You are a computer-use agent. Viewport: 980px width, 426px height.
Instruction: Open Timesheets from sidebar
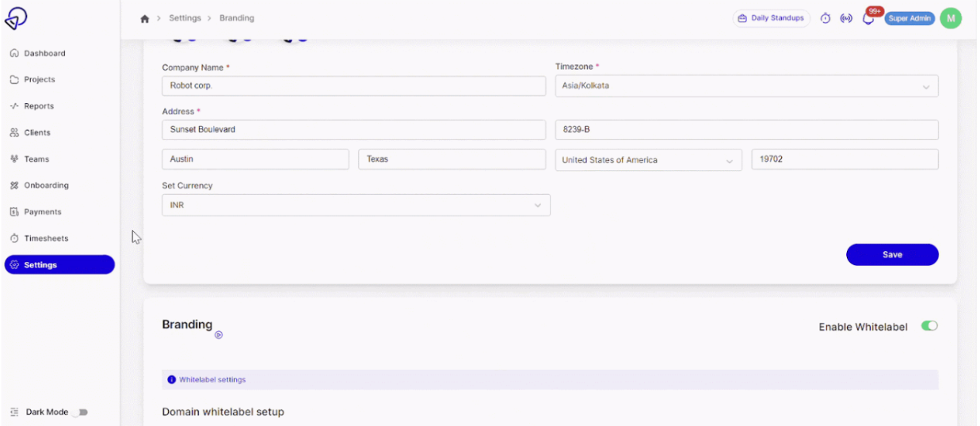[46, 238]
